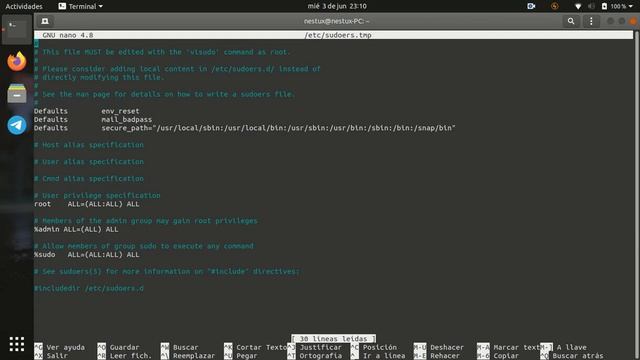The width and height of the screenshot is (640, 360).
Task: Click the Ortografía shortcut
Action: pyautogui.click(x=315, y=356)
